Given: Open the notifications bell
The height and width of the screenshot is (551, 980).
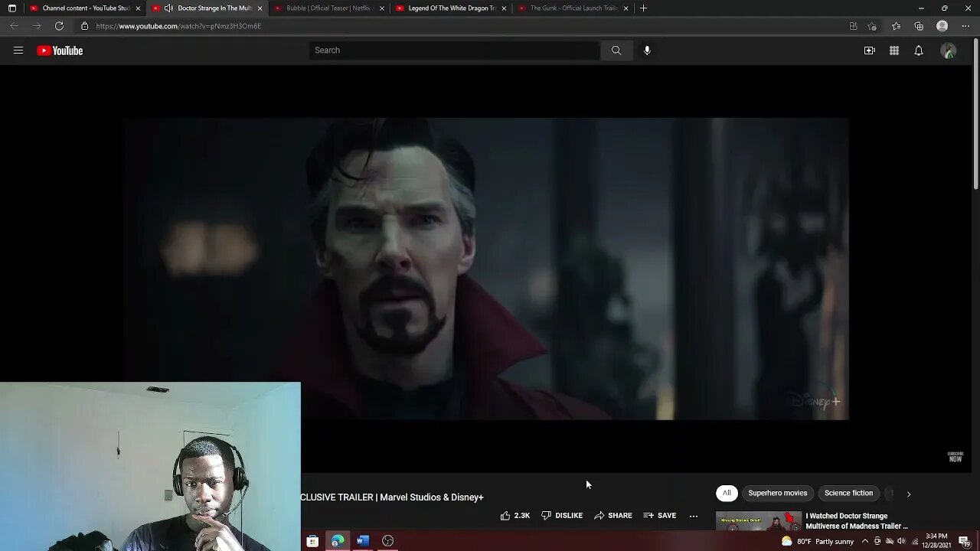Looking at the screenshot, I should 919,51.
